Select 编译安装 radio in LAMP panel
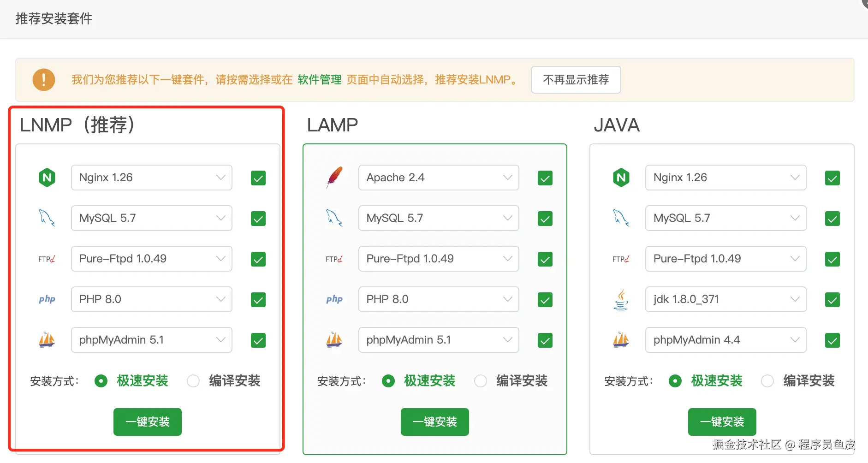 pyautogui.click(x=481, y=381)
